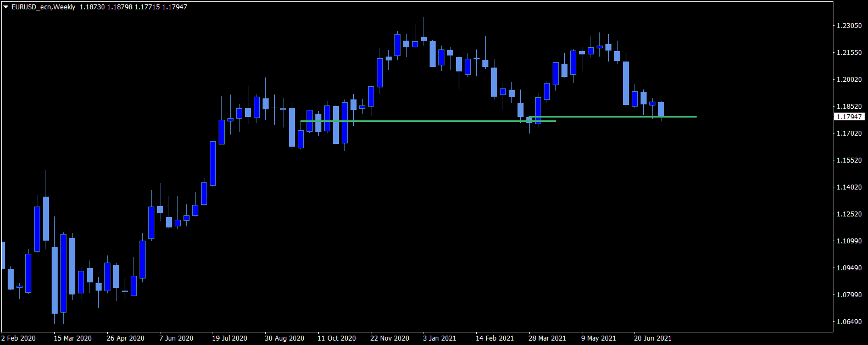Click the 1.17020 price axis label
Image resolution: width=868 pixels, height=345 pixels.
[849, 133]
